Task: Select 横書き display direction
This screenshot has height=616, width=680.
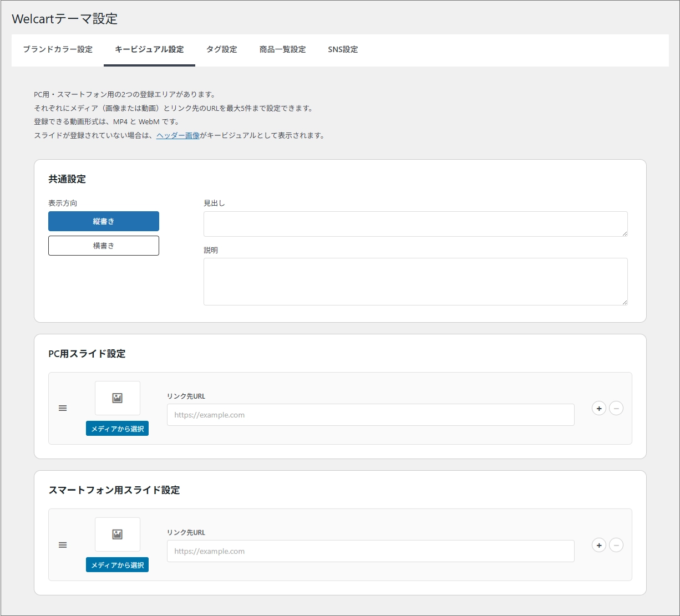Action: click(104, 245)
